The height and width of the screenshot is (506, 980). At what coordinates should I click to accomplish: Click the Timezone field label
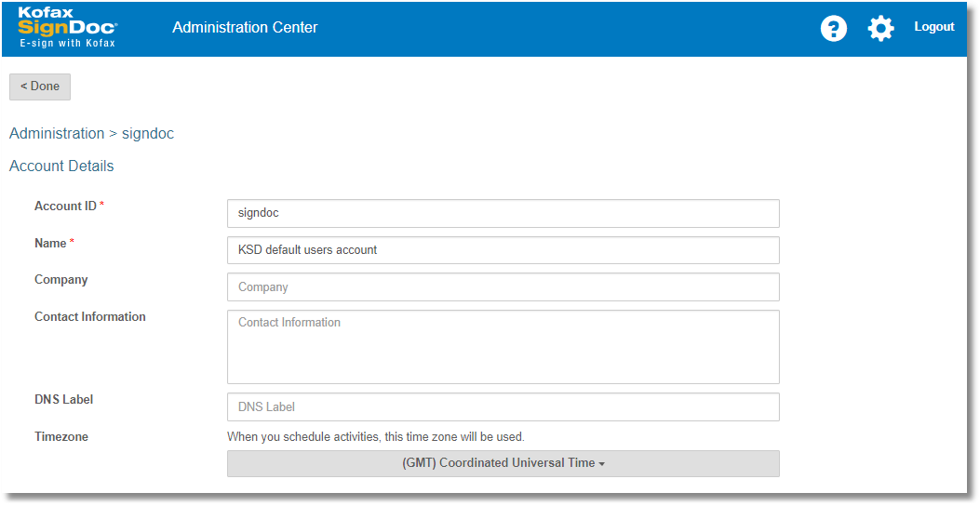[x=61, y=436]
